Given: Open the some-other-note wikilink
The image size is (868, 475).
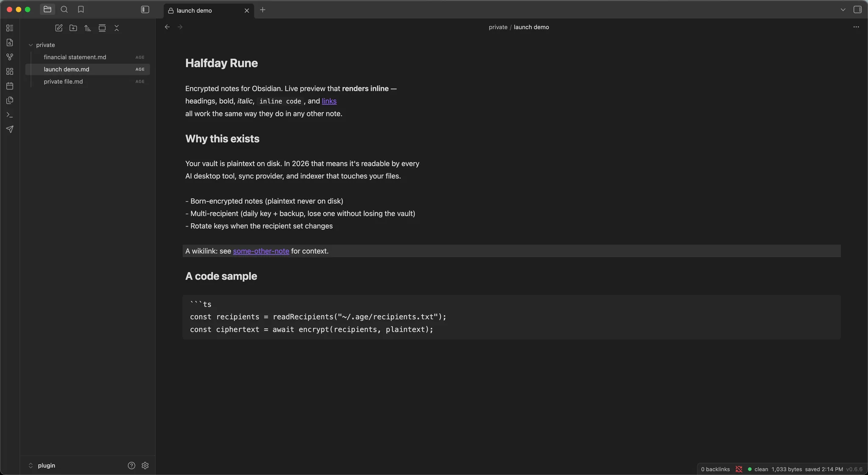Looking at the screenshot, I should coord(261,251).
